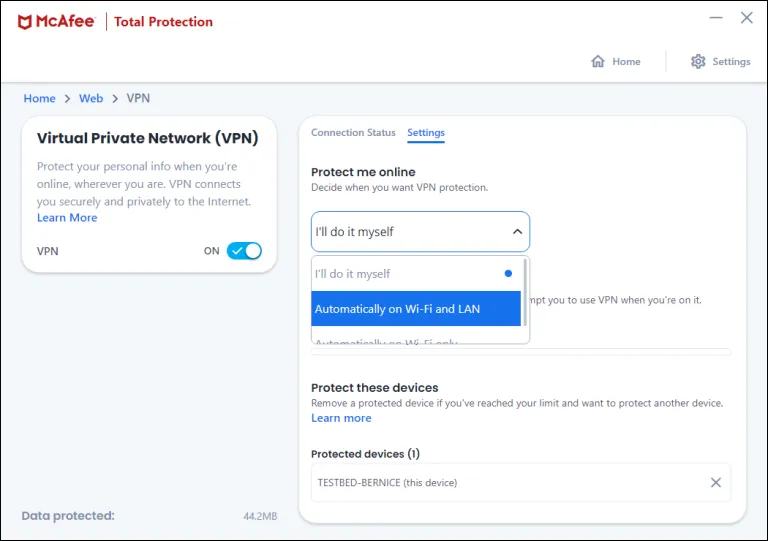Click the Settings text in top bar
The image size is (768, 541).
pos(731,61)
